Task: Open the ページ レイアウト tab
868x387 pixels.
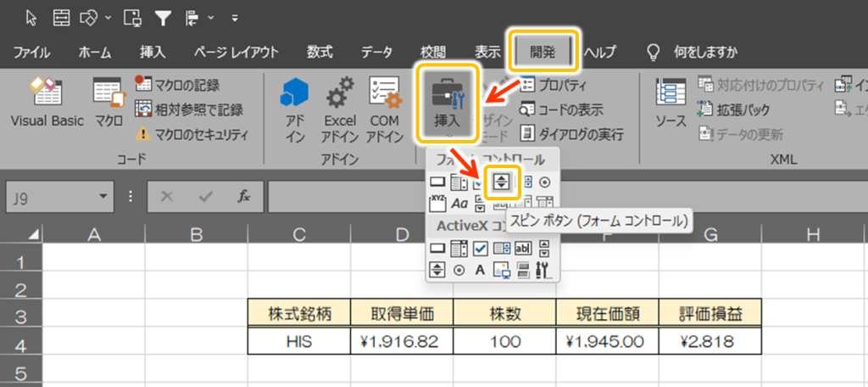Action: tap(235, 52)
